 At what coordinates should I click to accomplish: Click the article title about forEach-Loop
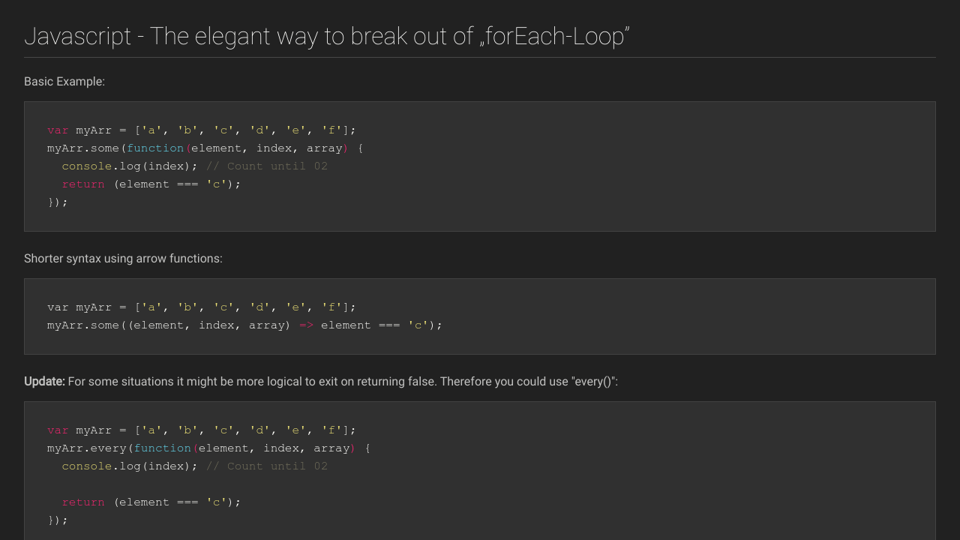(x=326, y=37)
